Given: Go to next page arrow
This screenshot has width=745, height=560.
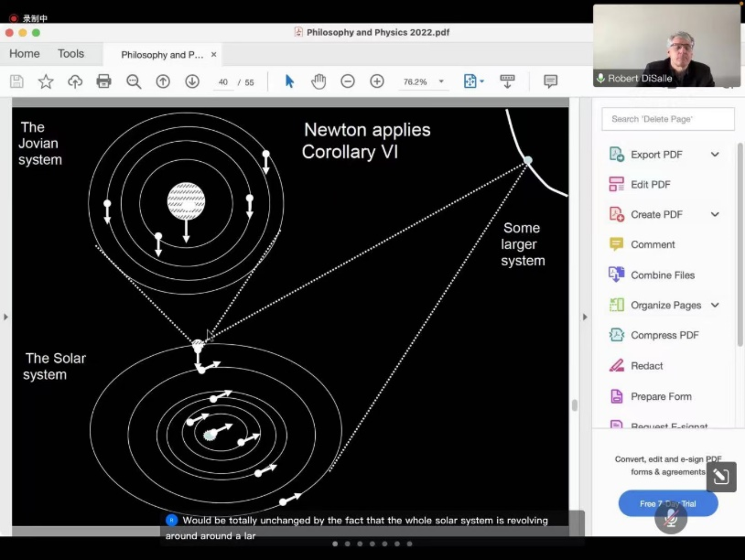Looking at the screenshot, I should (x=192, y=81).
